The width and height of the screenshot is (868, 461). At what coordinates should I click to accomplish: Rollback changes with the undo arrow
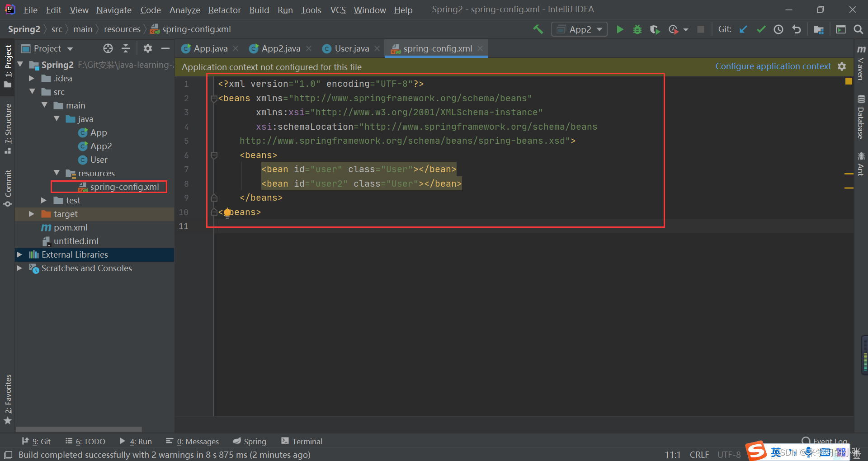coord(797,29)
